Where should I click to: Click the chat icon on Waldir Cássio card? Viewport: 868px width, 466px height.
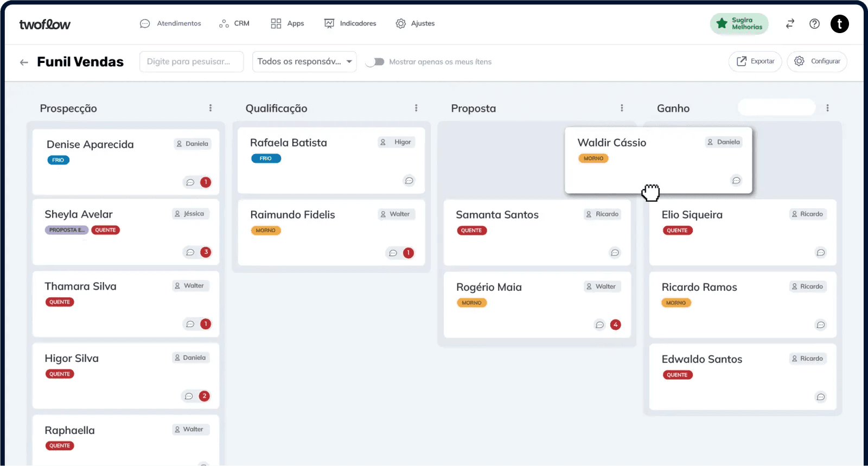click(736, 181)
